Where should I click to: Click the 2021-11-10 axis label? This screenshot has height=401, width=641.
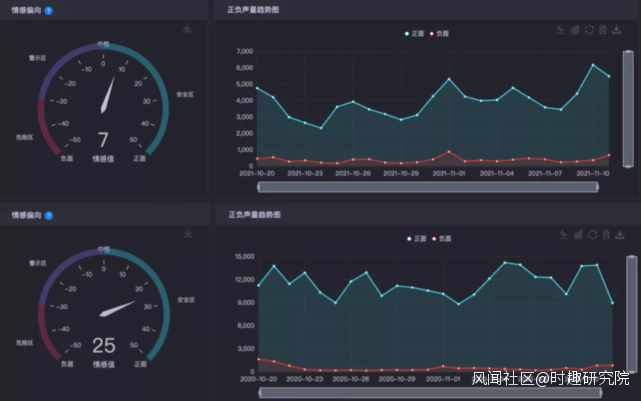pos(593,173)
